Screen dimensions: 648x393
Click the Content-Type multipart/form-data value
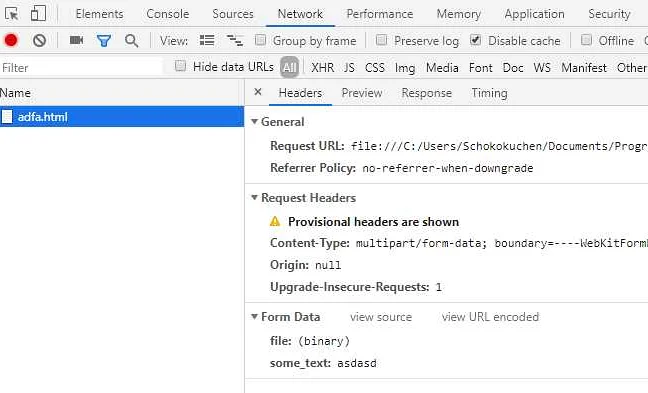(x=502, y=243)
